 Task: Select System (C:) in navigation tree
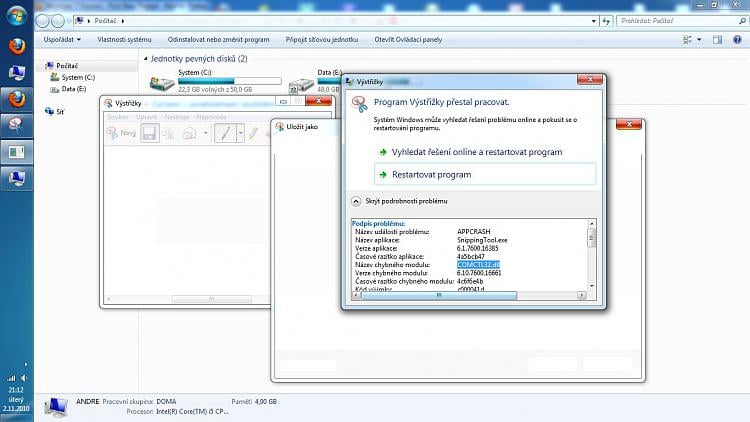(78, 78)
